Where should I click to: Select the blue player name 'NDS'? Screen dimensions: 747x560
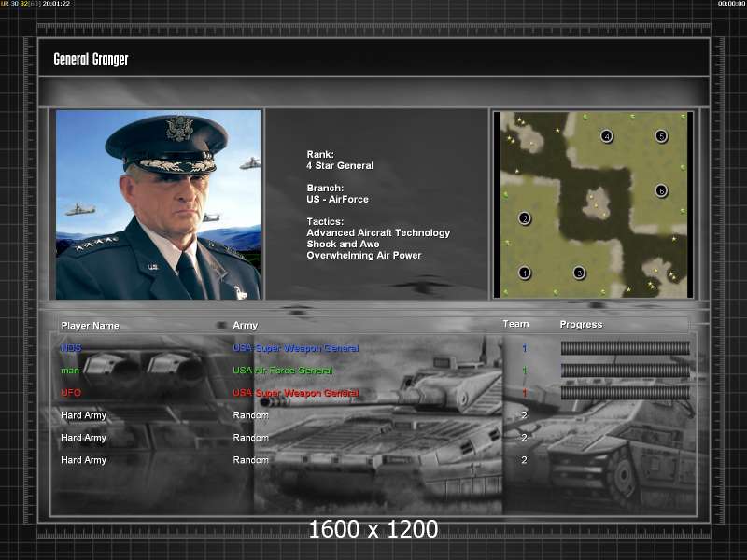(x=71, y=348)
